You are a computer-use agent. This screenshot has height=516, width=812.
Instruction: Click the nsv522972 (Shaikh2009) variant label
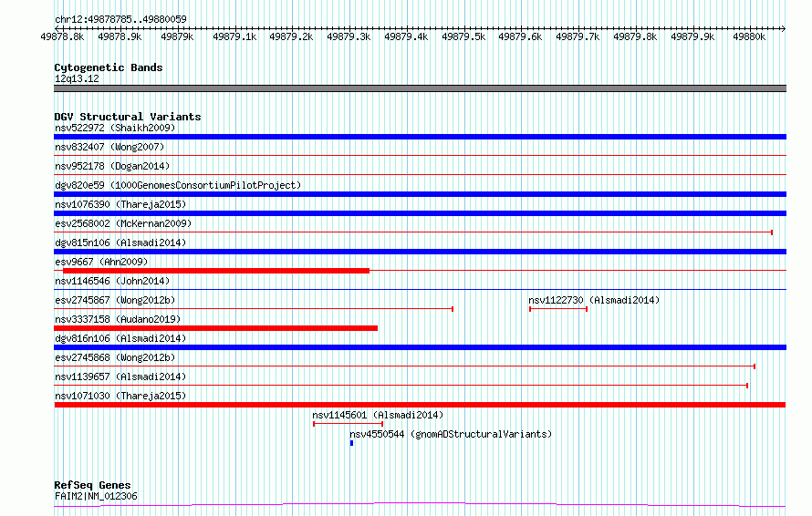click(115, 128)
